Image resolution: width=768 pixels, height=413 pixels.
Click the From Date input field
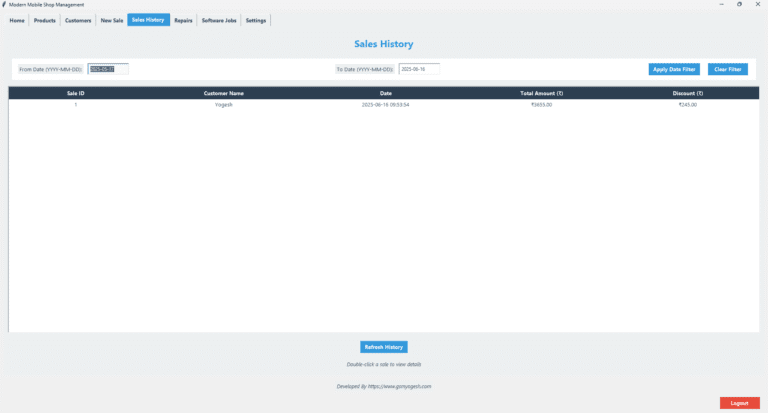pos(108,69)
